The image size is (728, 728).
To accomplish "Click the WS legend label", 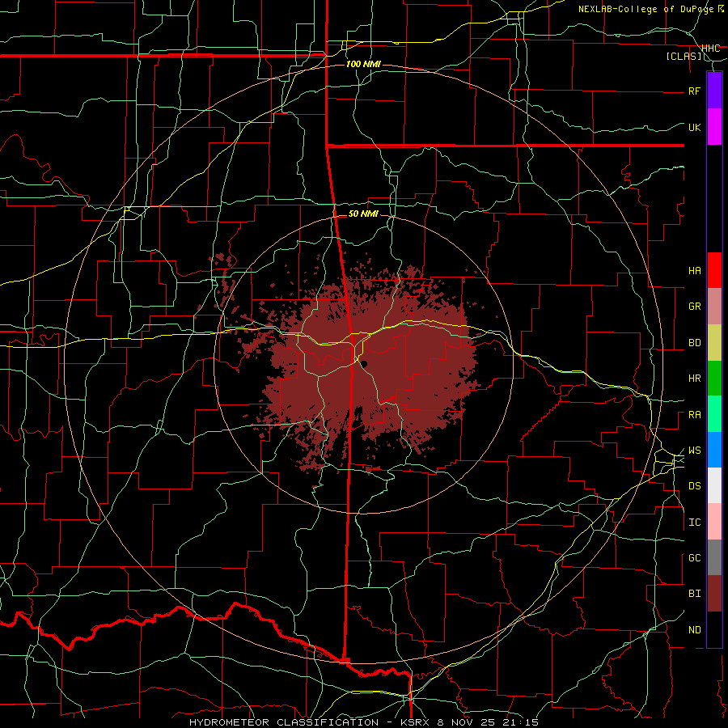I will point(694,451).
